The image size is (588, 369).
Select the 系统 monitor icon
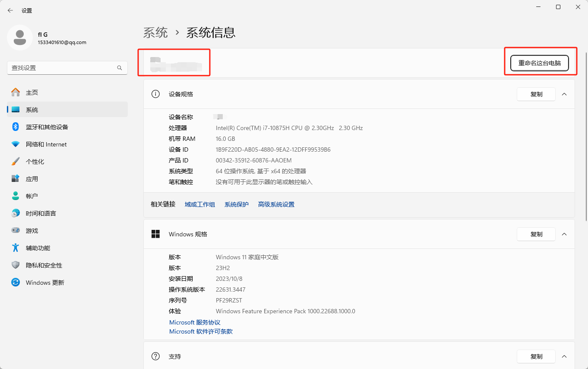[x=16, y=110]
